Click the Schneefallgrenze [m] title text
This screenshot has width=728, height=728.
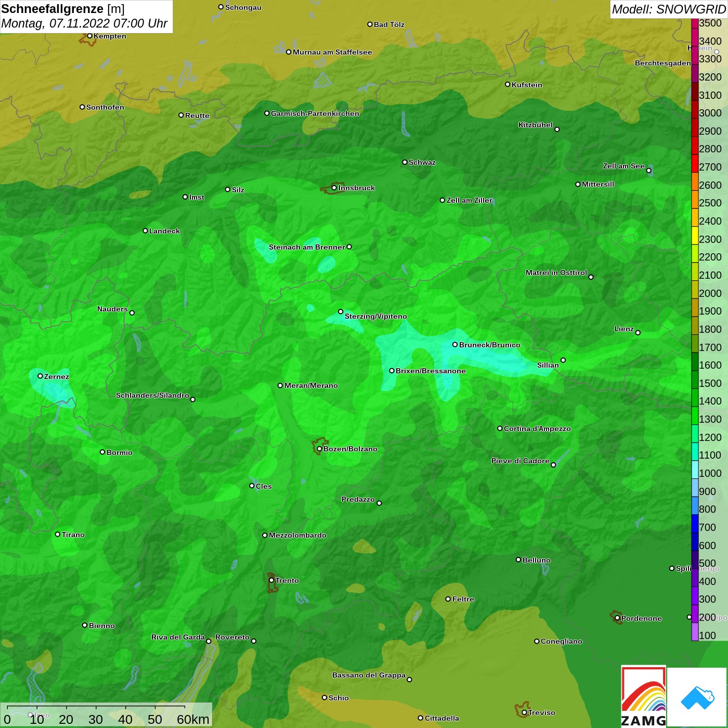63,9
